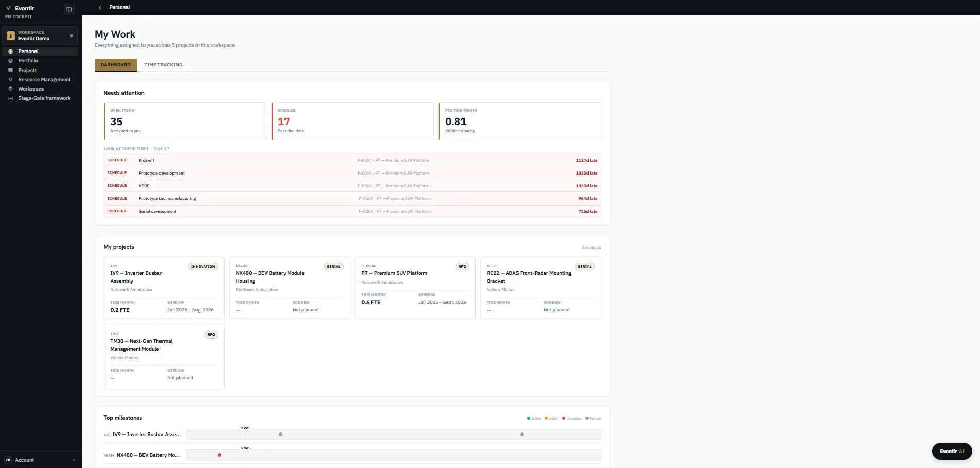The image size is (980, 468).
Task: Click the SERIAL badge on RC22 card
Action: (585, 267)
